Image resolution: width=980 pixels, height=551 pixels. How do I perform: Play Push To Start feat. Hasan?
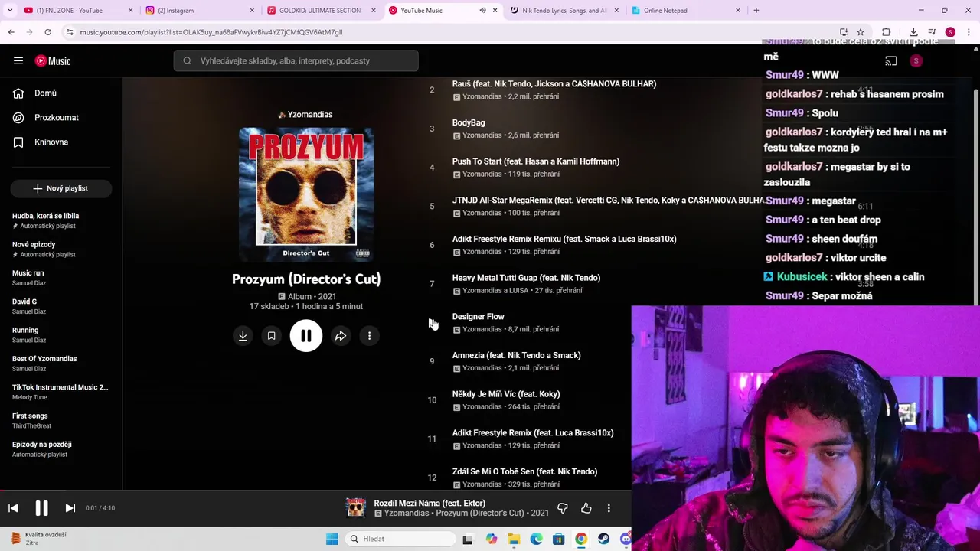tap(536, 161)
